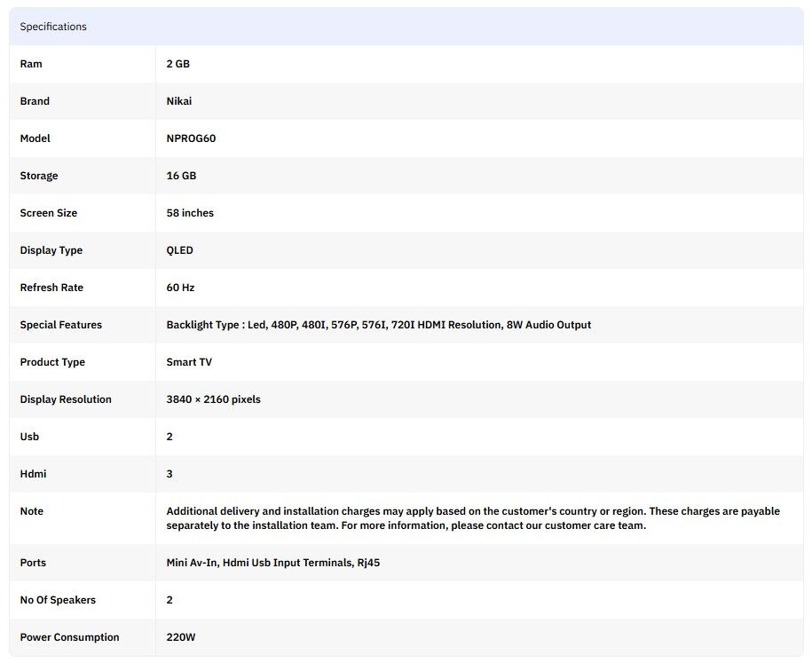This screenshot has width=812, height=663.
Task: Click the Screen Size label
Action: [49, 213]
